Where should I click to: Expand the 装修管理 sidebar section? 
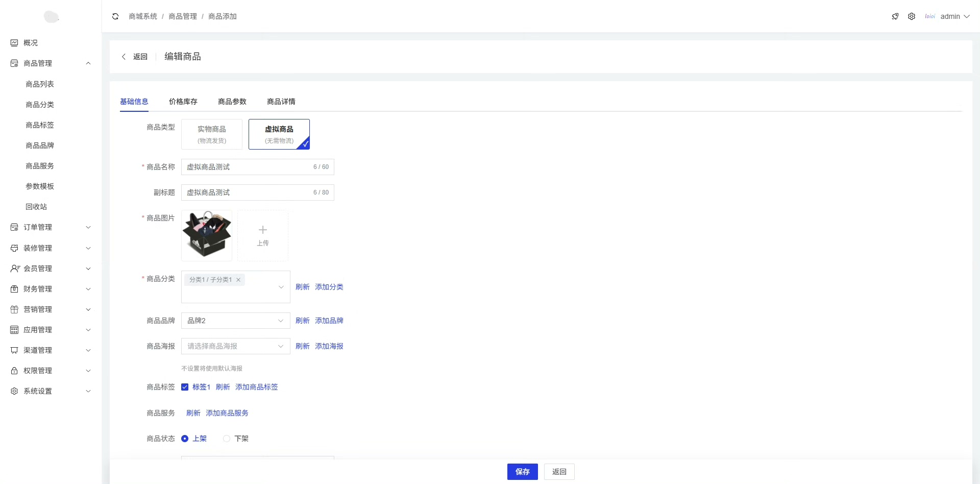(x=88, y=248)
